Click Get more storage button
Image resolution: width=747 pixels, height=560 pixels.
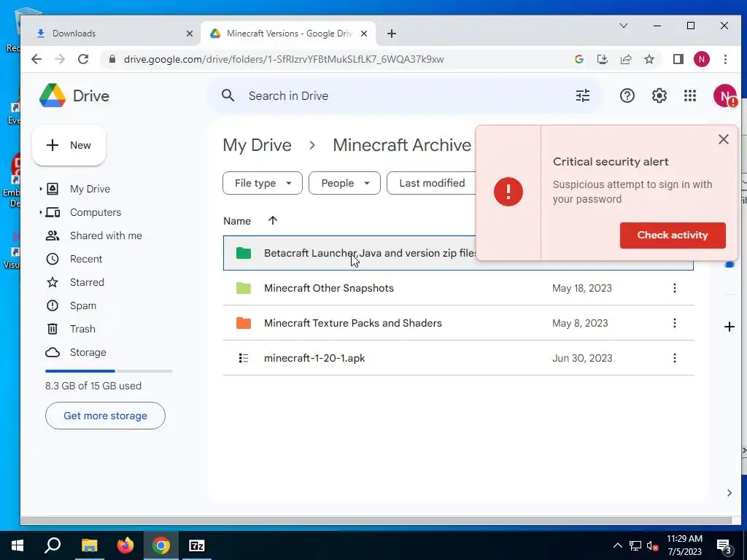point(105,416)
